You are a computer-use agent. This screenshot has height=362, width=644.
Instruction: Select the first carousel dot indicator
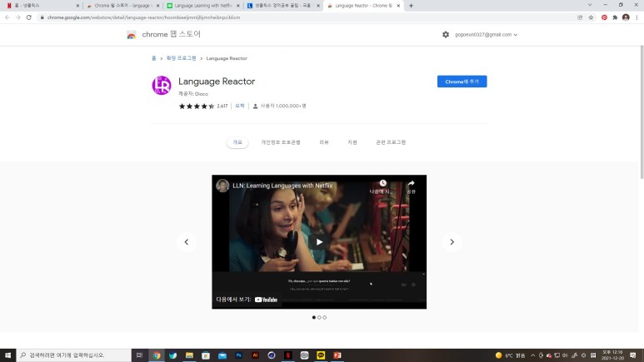coord(314,317)
